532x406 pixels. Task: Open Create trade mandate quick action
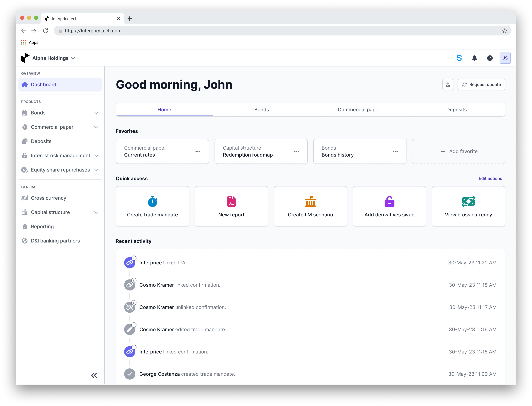tap(152, 206)
